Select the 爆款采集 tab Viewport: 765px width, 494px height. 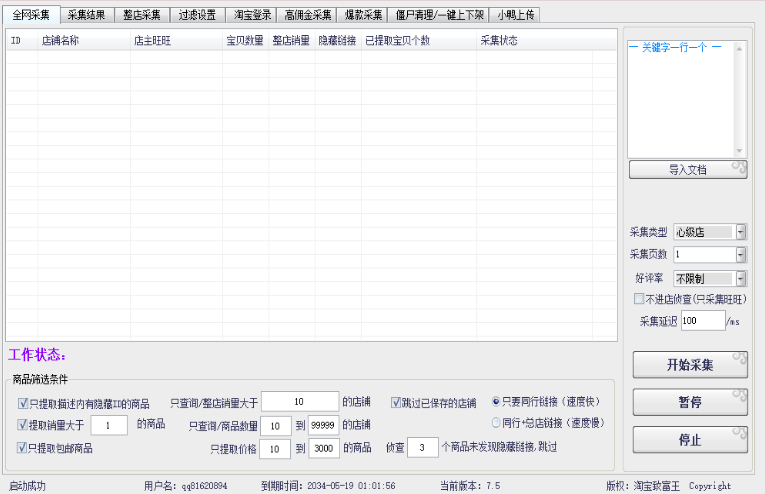(363, 15)
